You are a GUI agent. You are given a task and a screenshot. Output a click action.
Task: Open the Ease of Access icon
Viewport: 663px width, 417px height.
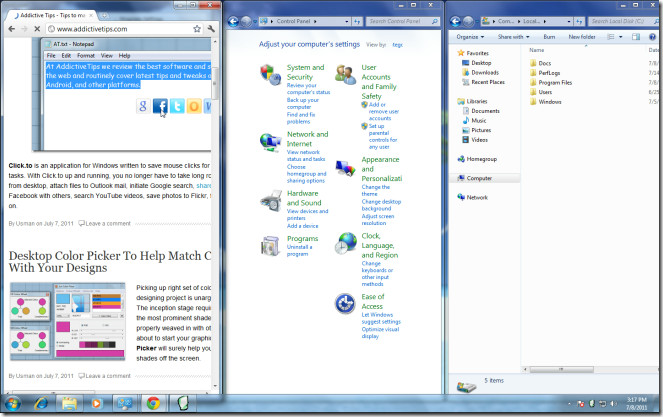click(x=345, y=303)
